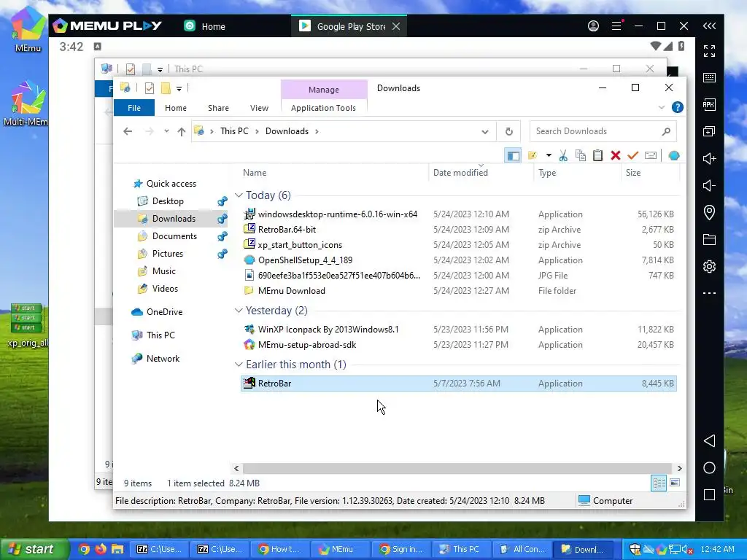This screenshot has height=560, width=747.
Task: Switch to large icons view in status bar
Action: (x=675, y=483)
